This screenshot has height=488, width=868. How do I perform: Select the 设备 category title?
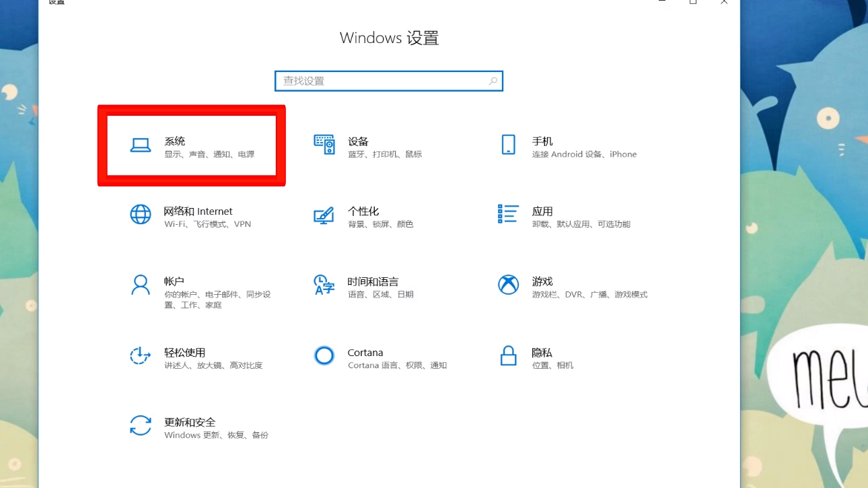(359, 141)
